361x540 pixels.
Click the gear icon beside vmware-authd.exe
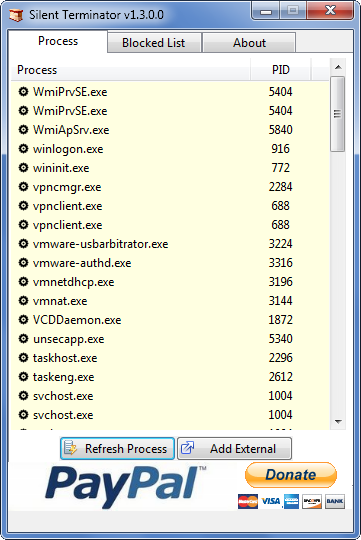[23, 262]
